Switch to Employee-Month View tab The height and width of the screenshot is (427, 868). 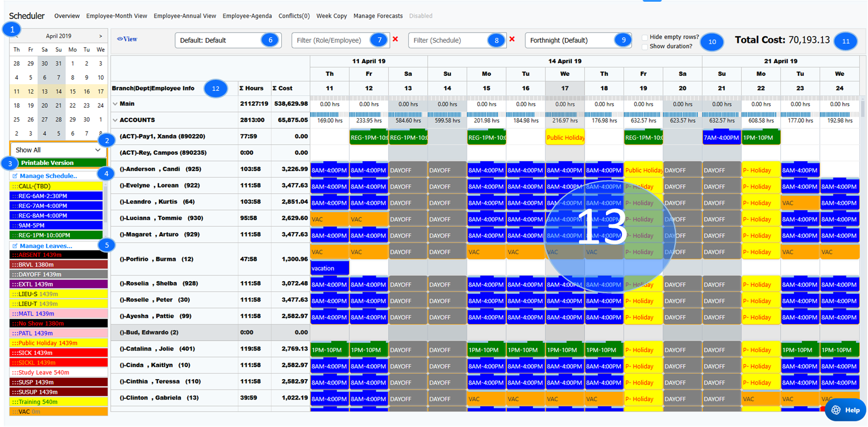[x=117, y=16]
